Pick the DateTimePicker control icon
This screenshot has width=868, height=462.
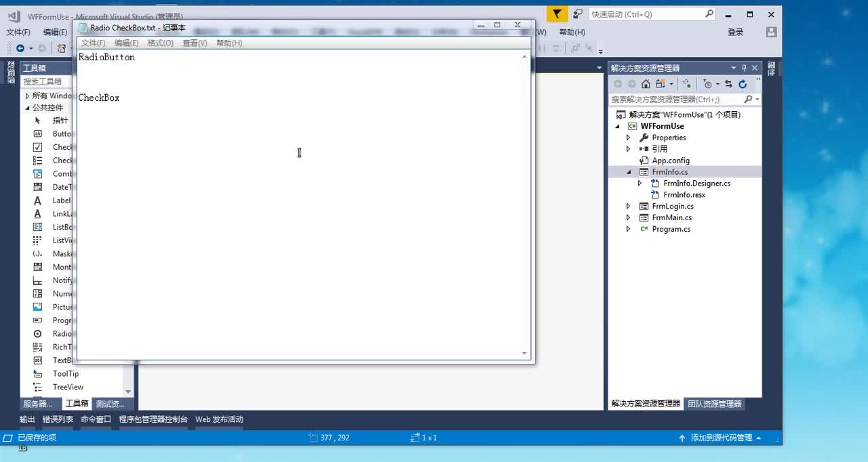pos(38,187)
